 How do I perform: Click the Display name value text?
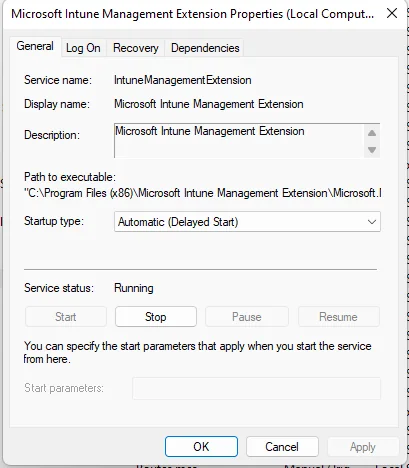209,104
